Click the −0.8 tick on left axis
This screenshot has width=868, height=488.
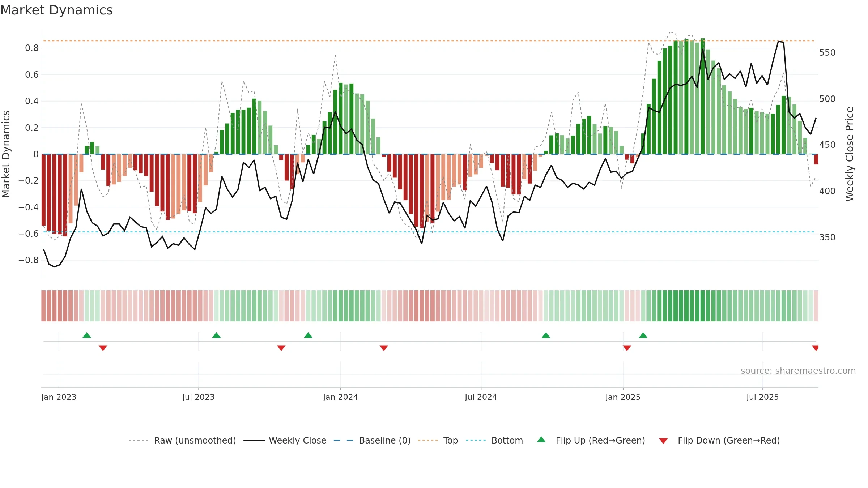tap(29, 260)
